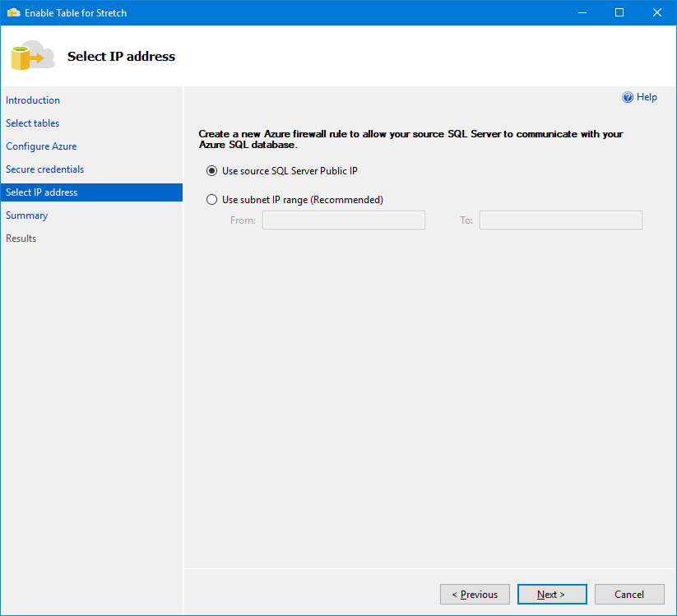Click the Stretch database wizard header icon
677x616 pixels.
pyautogui.click(x=33, y=56)
